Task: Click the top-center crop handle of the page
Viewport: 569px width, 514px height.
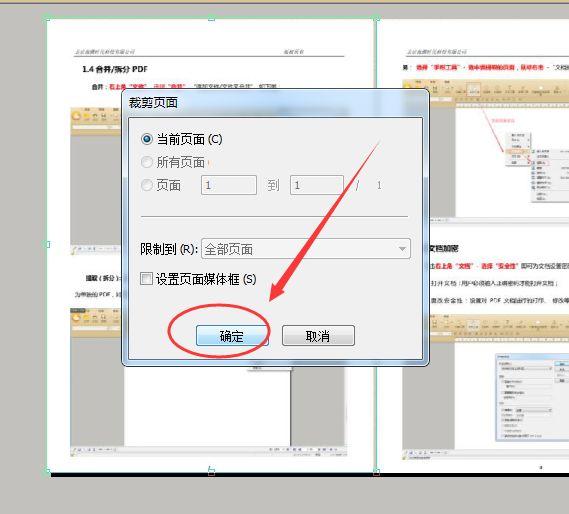Action: 212,18
